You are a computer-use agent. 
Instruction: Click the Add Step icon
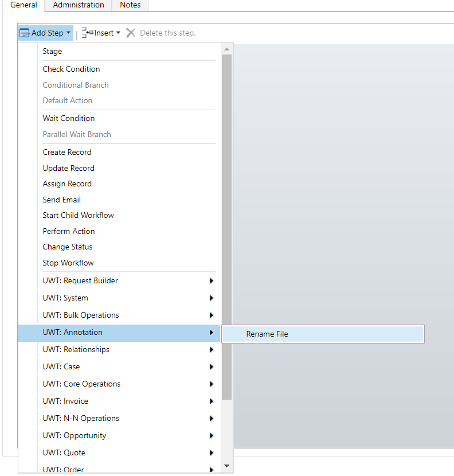[x=24, y=33]
